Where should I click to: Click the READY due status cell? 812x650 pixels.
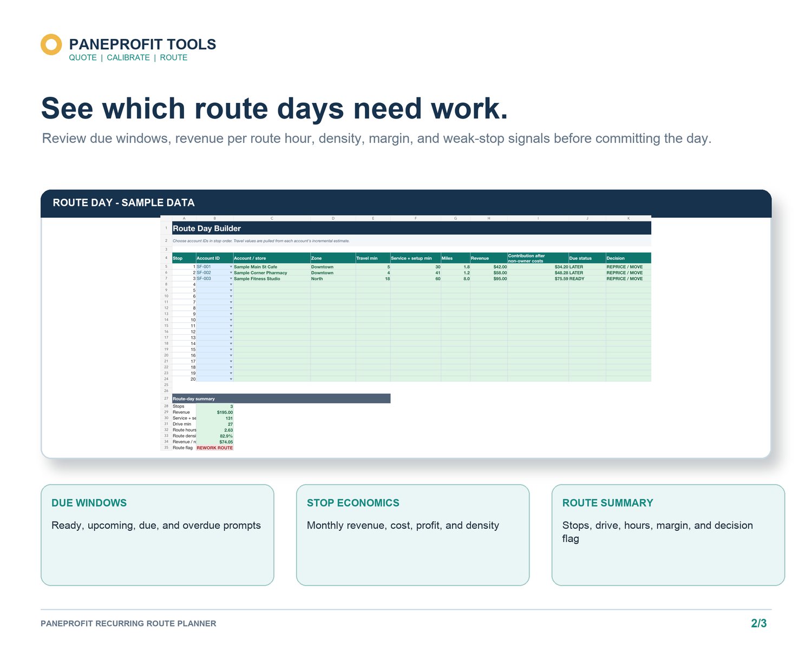pyautogui.click(x=587, y=278)
